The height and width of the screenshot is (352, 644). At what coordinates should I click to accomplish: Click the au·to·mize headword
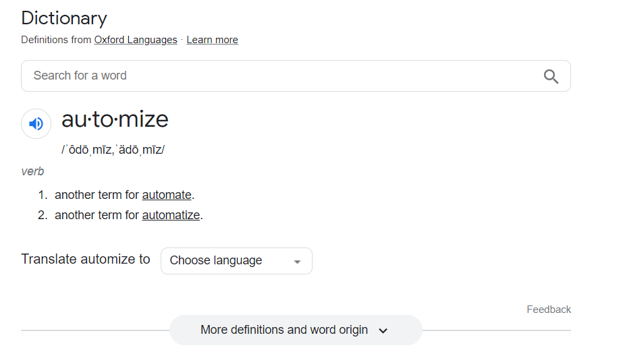tap(115, 119)
